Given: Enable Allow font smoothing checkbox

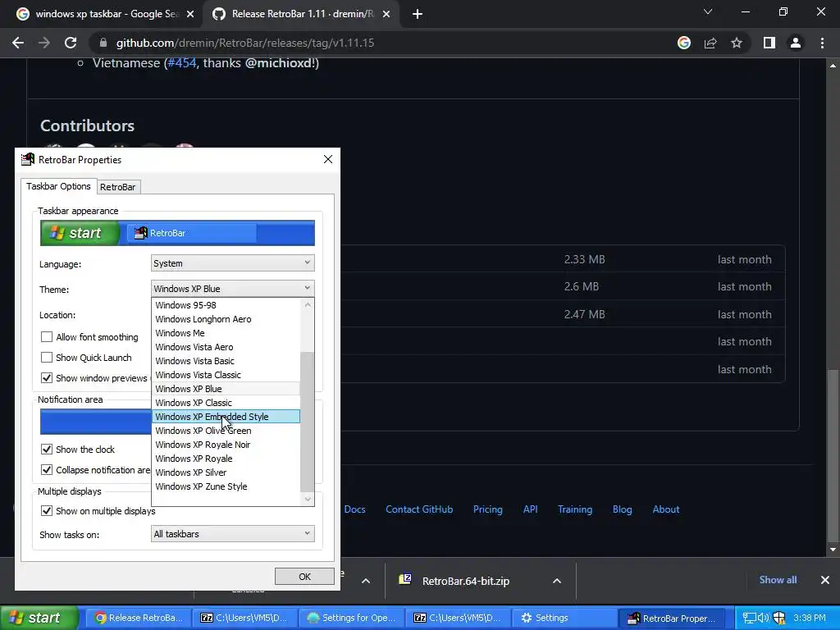Looking at the screenshot, I should point(47,337).
